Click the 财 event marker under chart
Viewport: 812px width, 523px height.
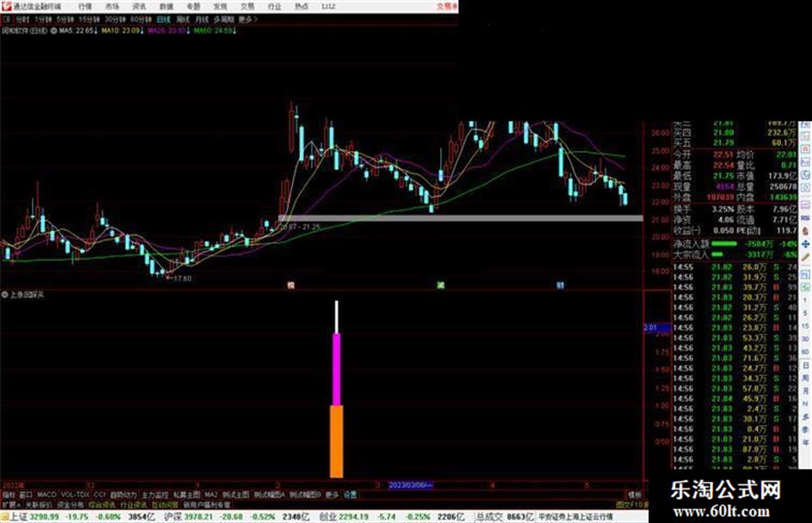click(x=559, y=285)
